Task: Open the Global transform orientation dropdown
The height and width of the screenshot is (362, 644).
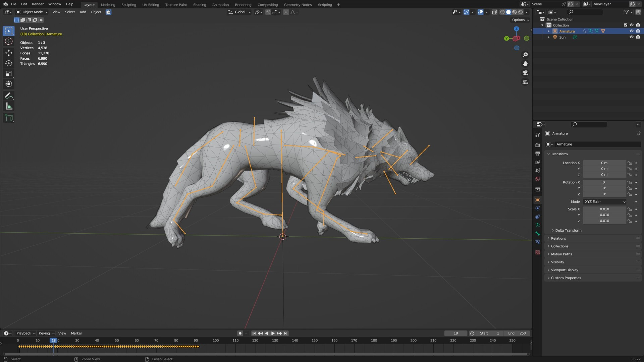Action: pyautogui.click(x=240, y=12)
